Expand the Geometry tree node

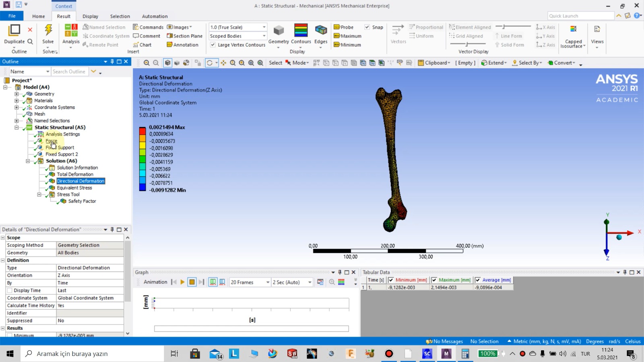point(16,94)
